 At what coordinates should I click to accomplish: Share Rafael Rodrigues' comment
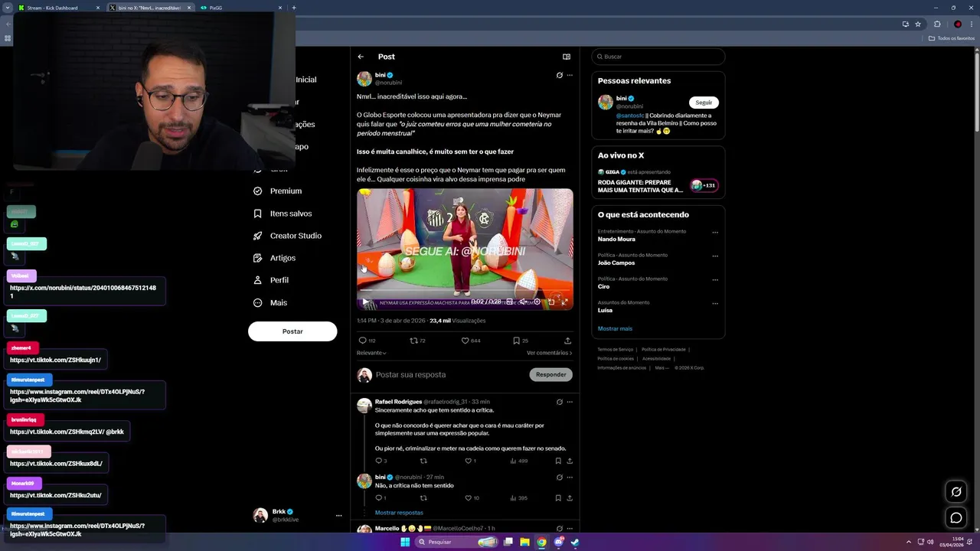(570, 461)
